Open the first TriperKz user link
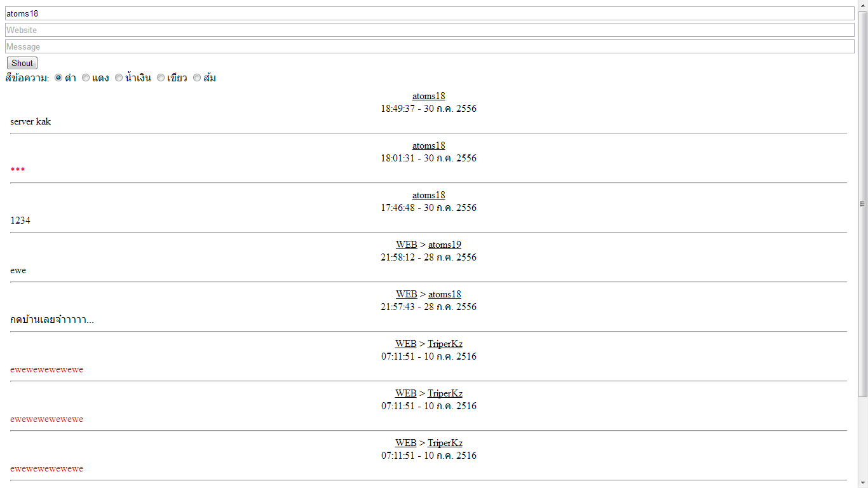Screen dimensions: 868x488 coord(445,344)
